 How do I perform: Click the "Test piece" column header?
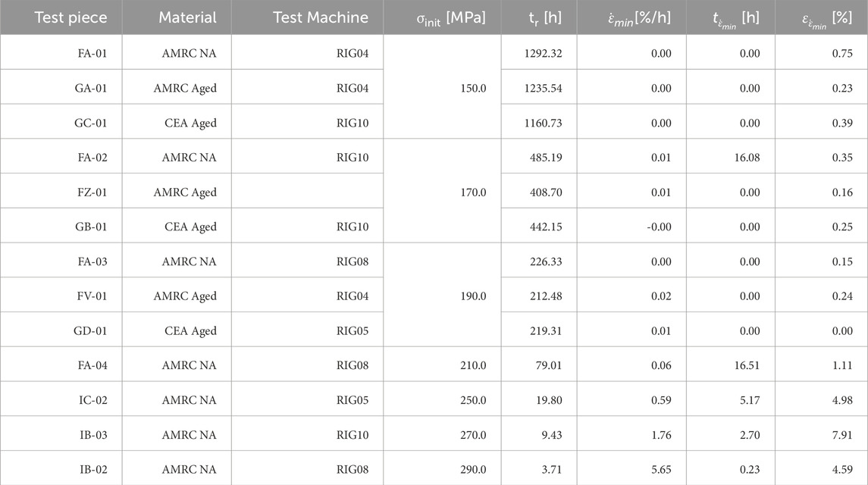pyautogui.click(x=71, y=17)
